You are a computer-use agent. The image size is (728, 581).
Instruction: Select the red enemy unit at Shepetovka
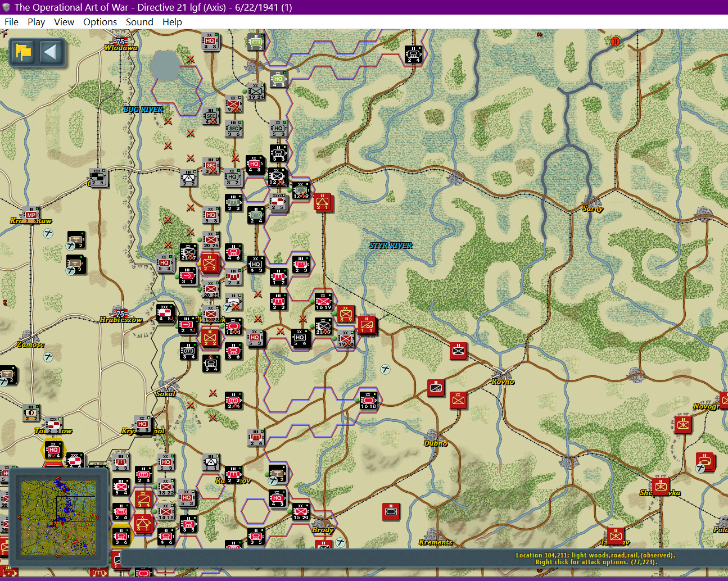(x=661, y=487)
